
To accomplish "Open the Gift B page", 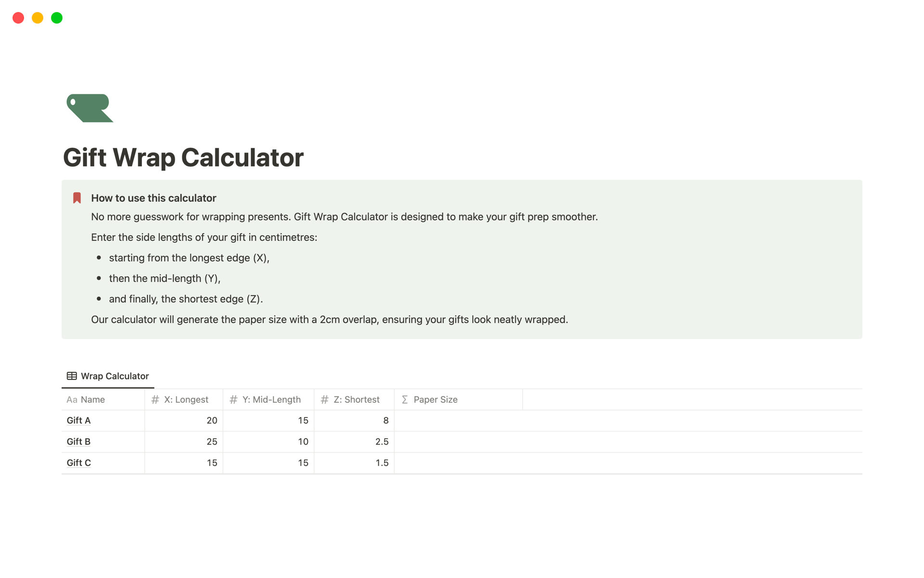I will pos(78,441).
